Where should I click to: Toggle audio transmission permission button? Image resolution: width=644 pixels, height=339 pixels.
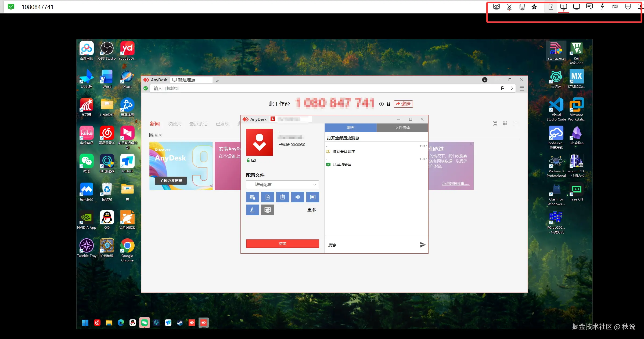pyautogui.click(x=297, y=197)
